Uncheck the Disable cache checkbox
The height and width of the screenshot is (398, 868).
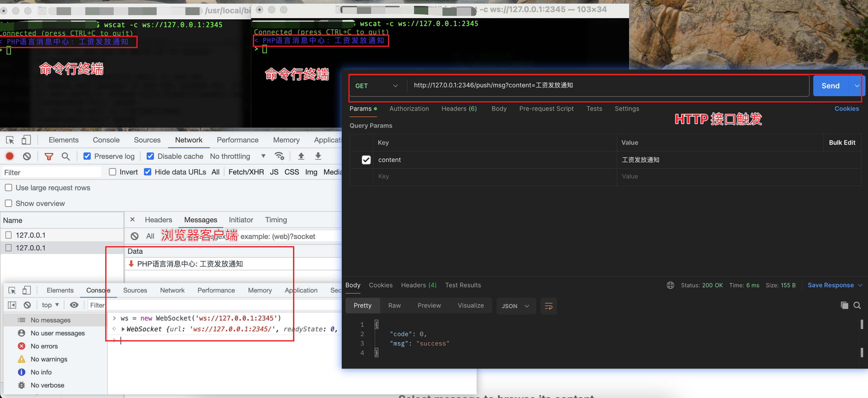pyautogui.click(x=150, y=156)
